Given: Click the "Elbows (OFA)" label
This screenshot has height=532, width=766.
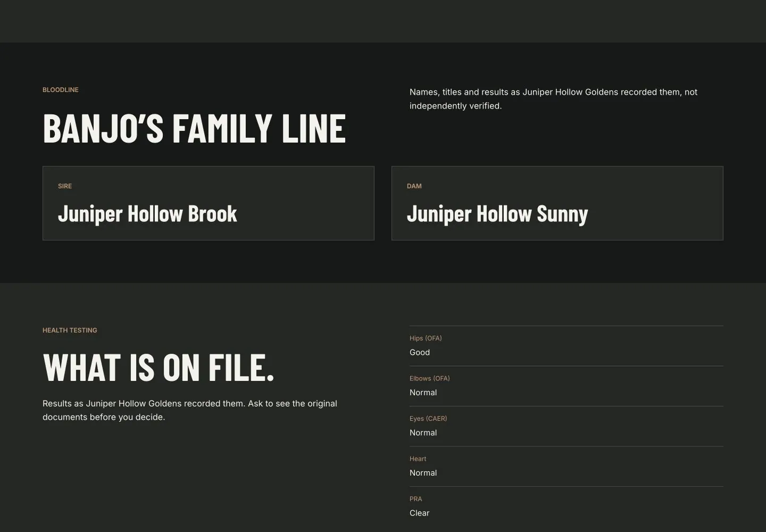Looking at the screenshot, I should click(430, 379).
